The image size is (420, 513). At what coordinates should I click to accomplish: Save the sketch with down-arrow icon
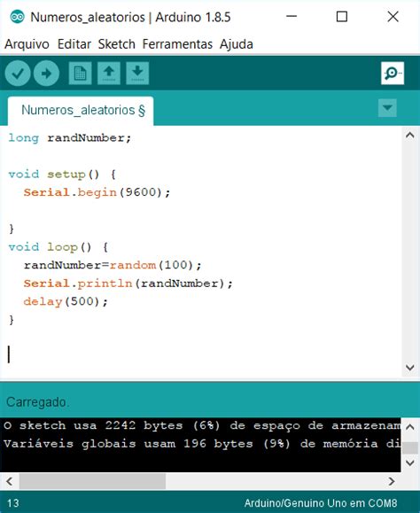tap(137, 73)
